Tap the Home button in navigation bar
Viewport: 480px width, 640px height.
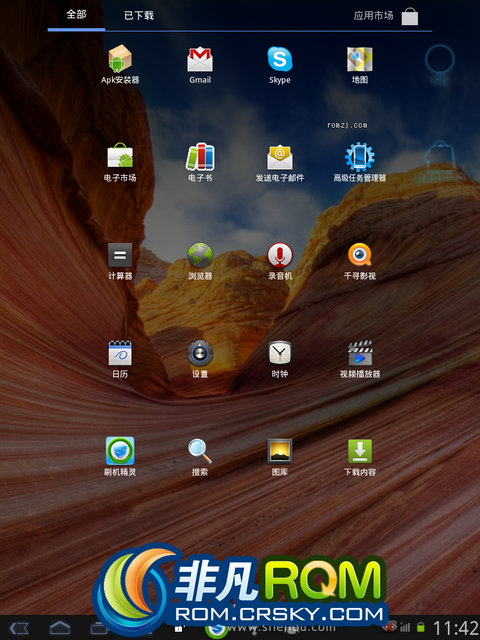[60, 628]
